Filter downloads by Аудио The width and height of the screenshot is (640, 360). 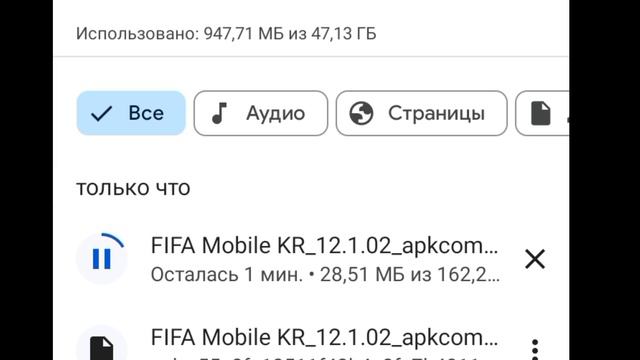[261, 113]
